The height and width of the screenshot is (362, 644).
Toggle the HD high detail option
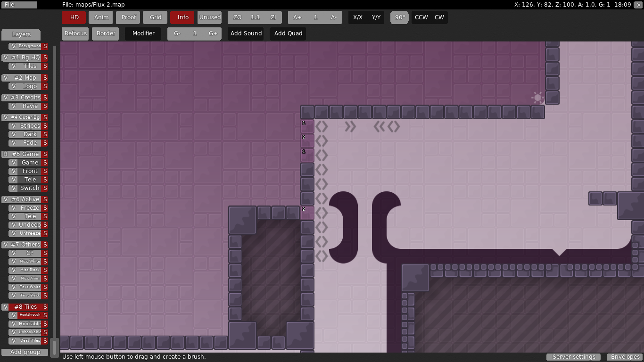[x=74, y=17]
